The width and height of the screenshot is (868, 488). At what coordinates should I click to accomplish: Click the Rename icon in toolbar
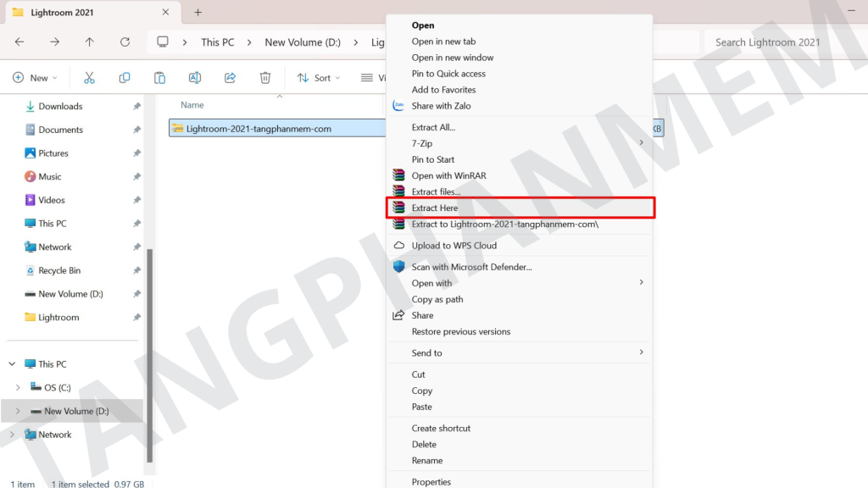pyautogui.click(x=194, y=78)
